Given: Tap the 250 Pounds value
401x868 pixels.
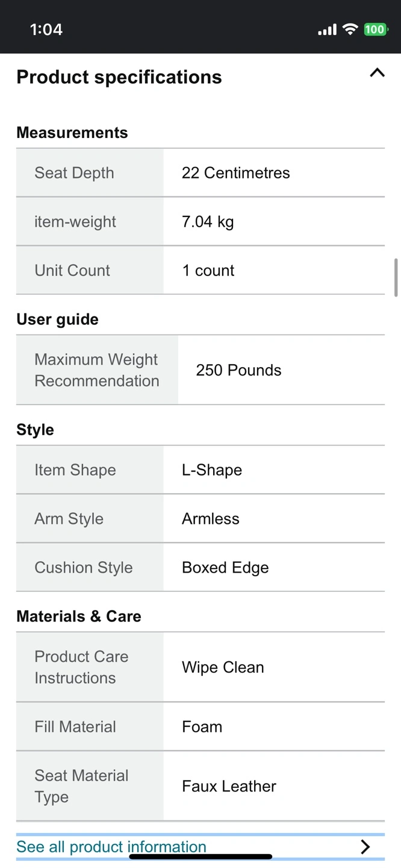Looking at the screenshot, I should click(238, 370).
